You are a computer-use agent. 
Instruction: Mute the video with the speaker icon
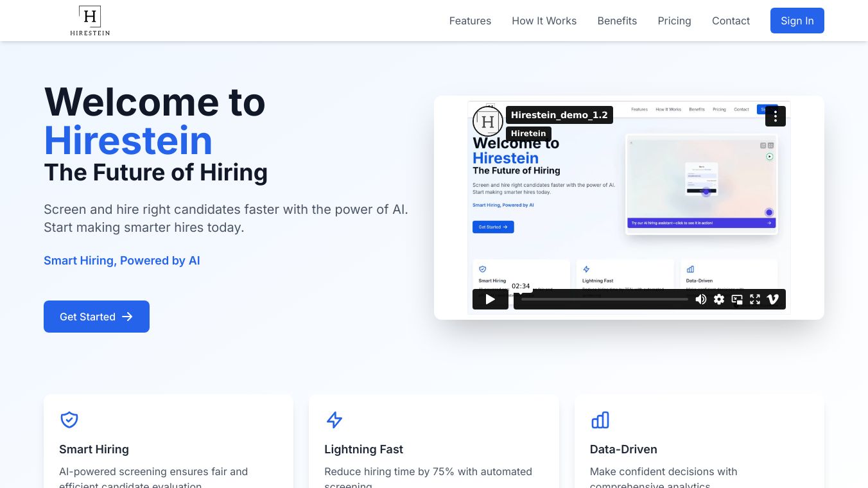[x=701, y=299]
